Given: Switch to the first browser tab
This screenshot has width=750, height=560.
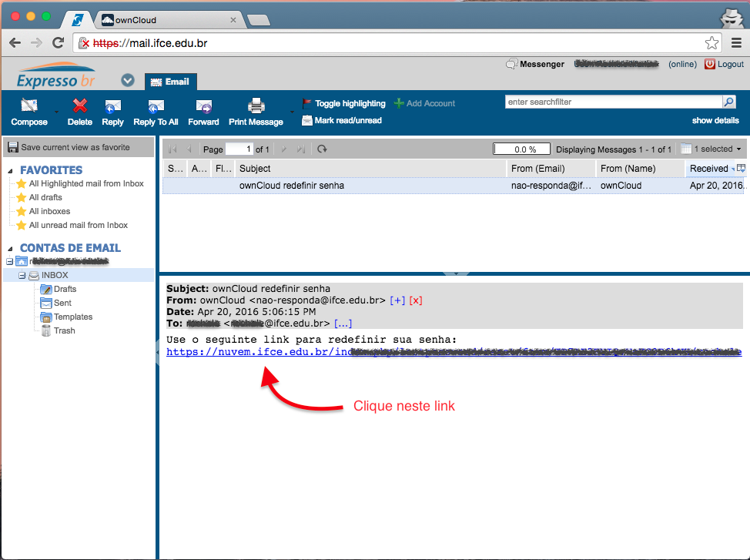Looking at the screenshot, I should click(78, 20).
